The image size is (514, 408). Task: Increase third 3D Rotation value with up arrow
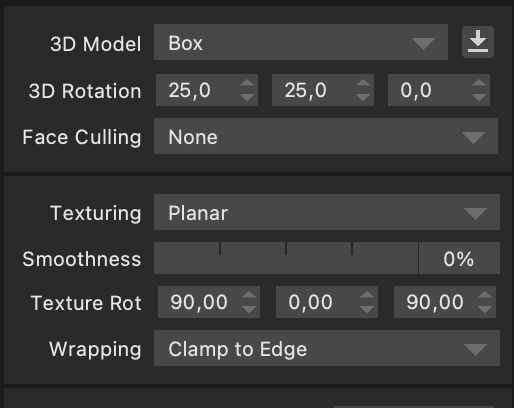[x=479, y=83]
